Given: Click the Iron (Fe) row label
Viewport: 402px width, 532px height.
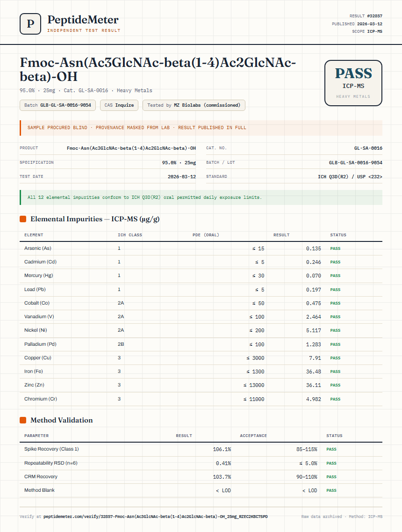Looking at the screenshot, I should tap(34, 371).
